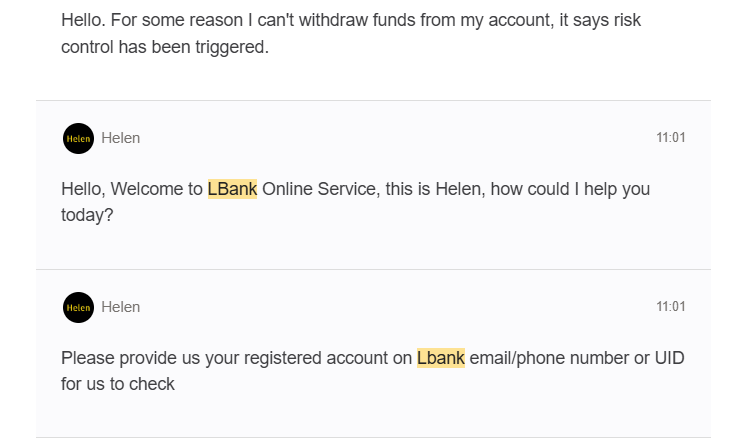
Task: Click Helen's avatar on the welcome message
Action: [x=78, y=139]
